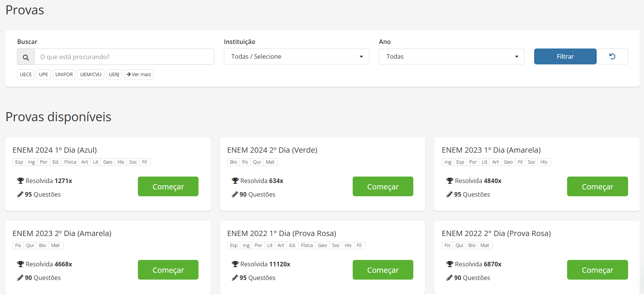Click pencil icon on ENEM 2024 2º Dia card
Screen dimensions: 644x294
click(x=235, y=194)
